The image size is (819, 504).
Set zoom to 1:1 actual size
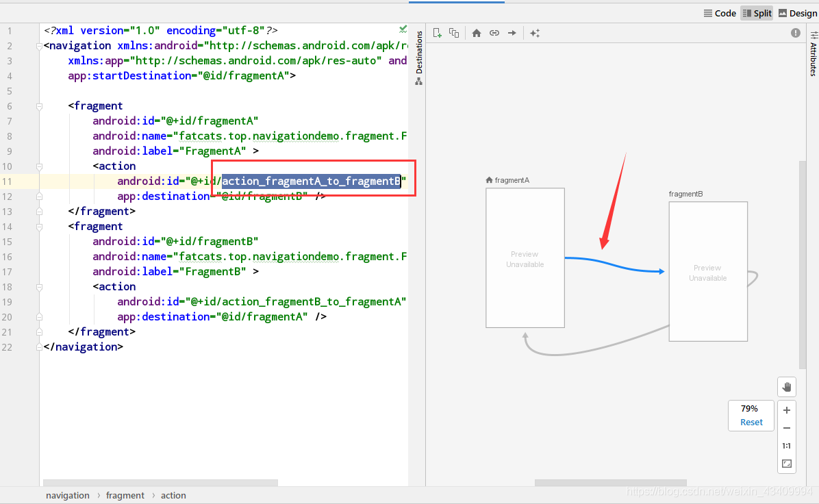(x=787, y=446)
